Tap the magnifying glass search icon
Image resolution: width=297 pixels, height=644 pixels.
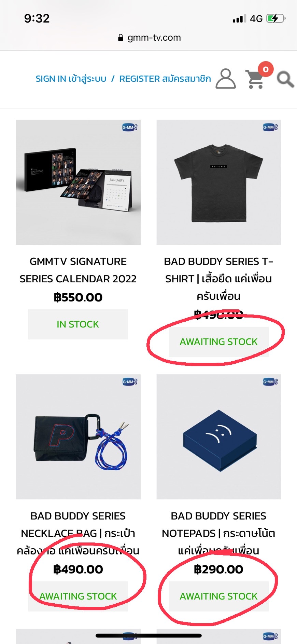tap(285, 79)
